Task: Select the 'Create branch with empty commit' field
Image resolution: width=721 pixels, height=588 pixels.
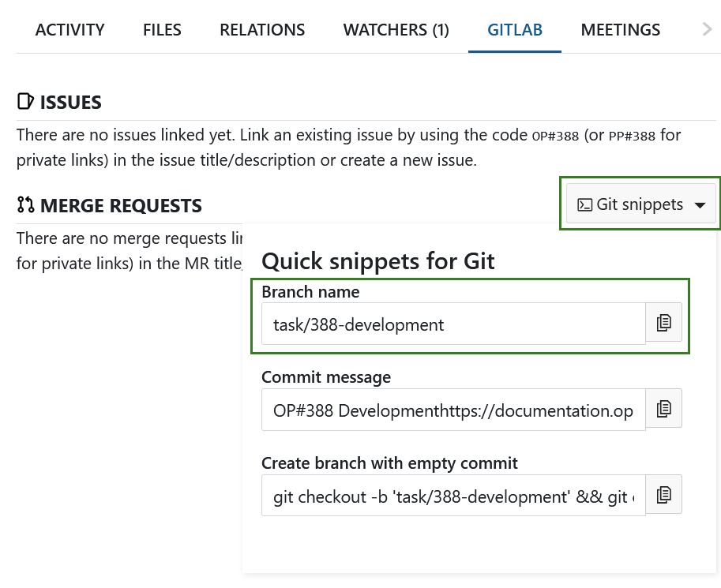Action: click(453, 495)
